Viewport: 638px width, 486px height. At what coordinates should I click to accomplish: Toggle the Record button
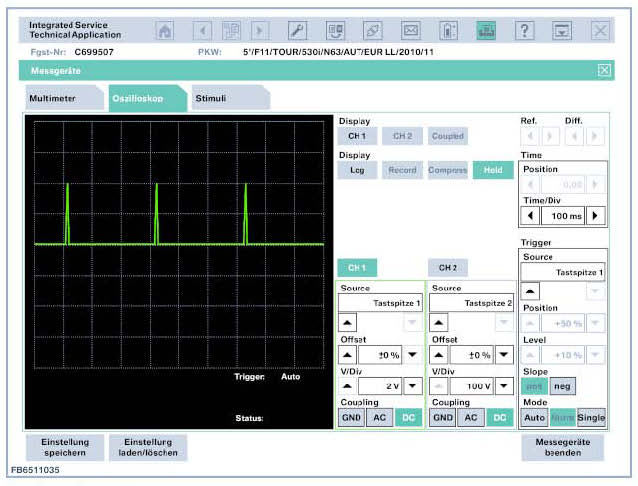pyautogui.click(x=402, y=170)
